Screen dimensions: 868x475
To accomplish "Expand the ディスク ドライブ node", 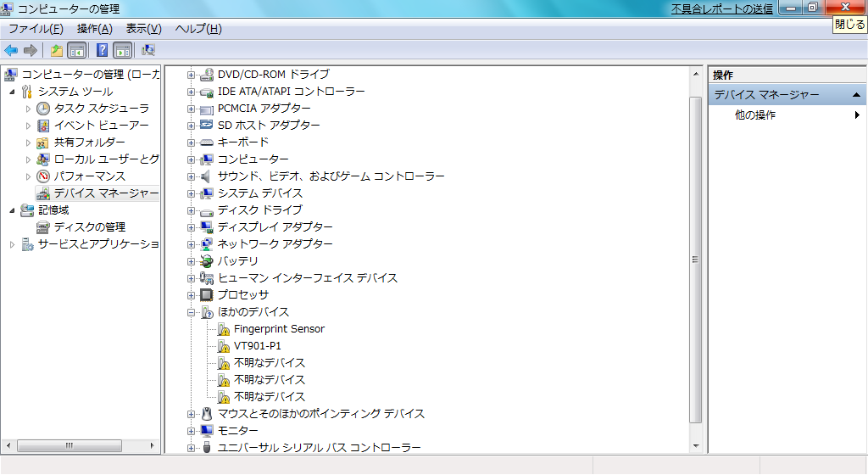I will click(191, 211).
